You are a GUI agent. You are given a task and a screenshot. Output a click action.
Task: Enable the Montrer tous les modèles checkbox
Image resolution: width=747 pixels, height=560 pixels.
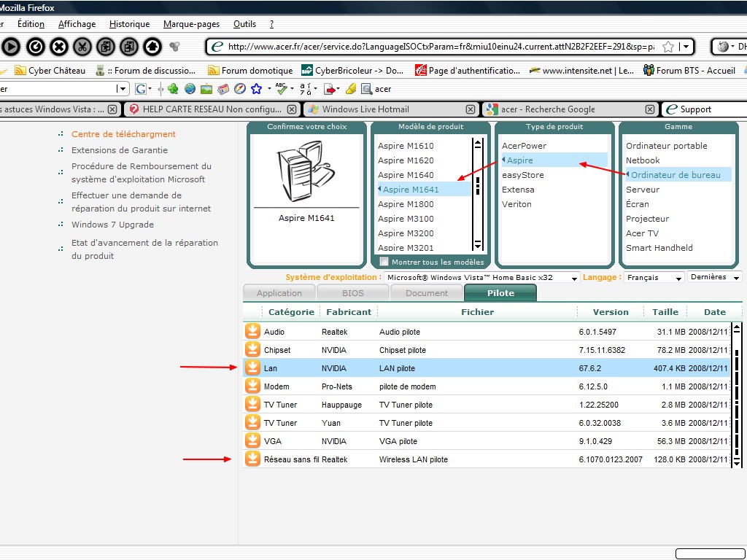(384, 262)
